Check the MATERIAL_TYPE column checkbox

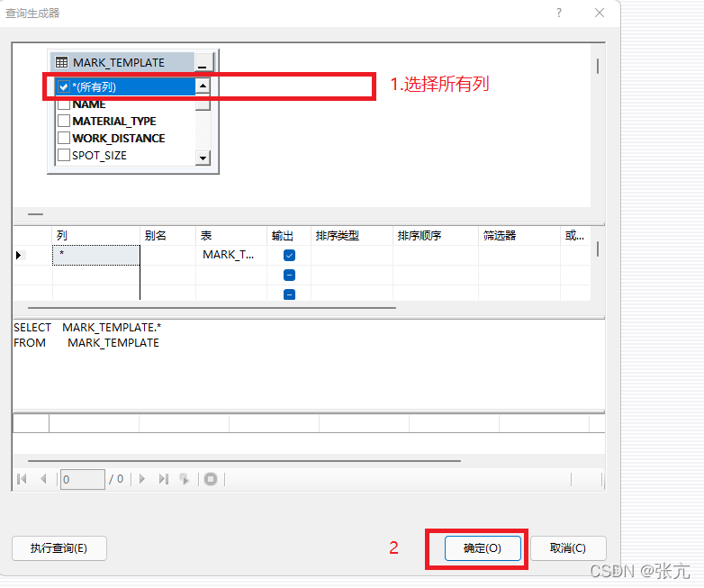(64, 121)
